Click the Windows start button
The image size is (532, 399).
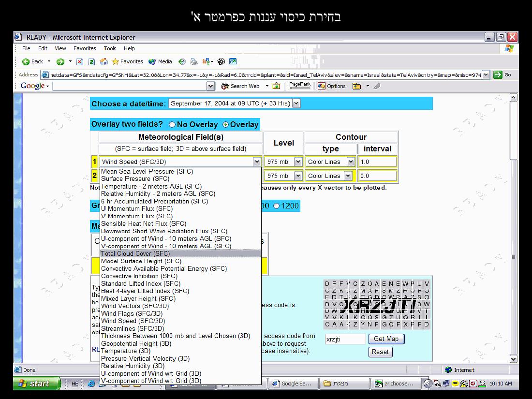point(37,384)
